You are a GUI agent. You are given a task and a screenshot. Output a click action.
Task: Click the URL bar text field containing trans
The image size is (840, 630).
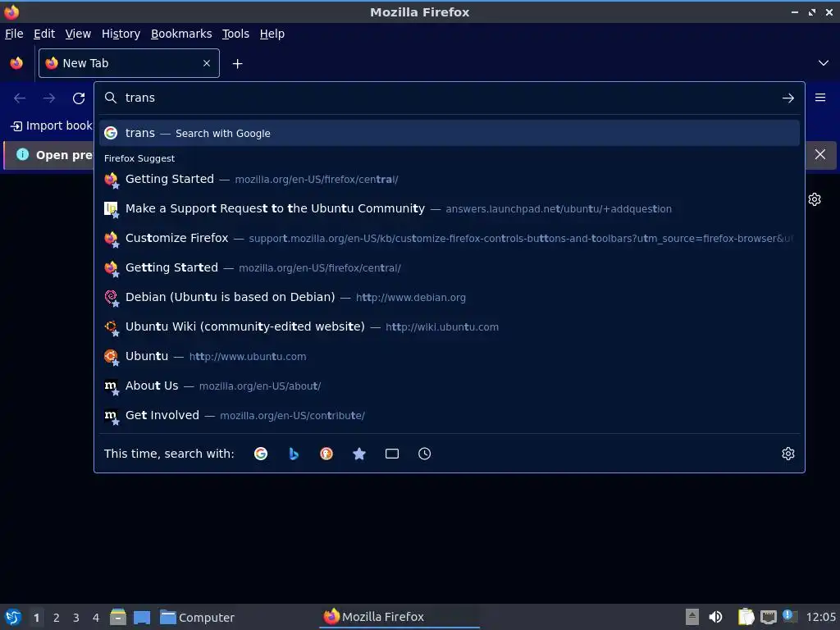pyautogui.click(x=449, y=98)
